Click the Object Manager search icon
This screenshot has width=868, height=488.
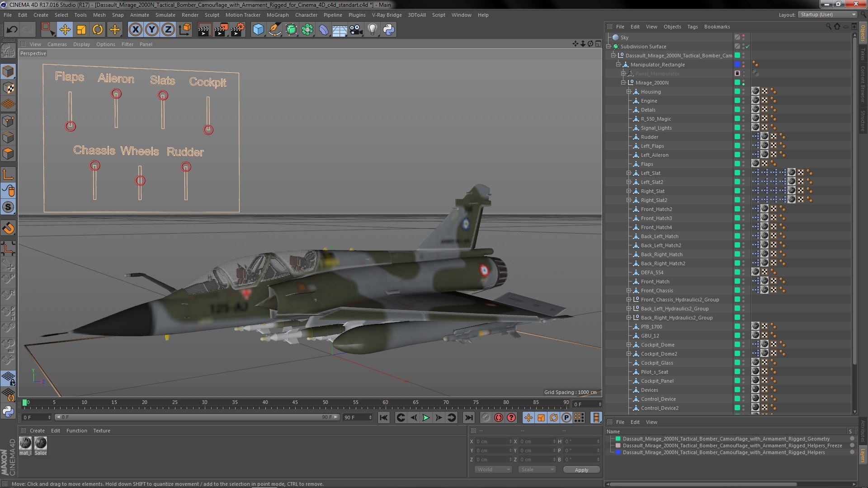click(829, 27)
